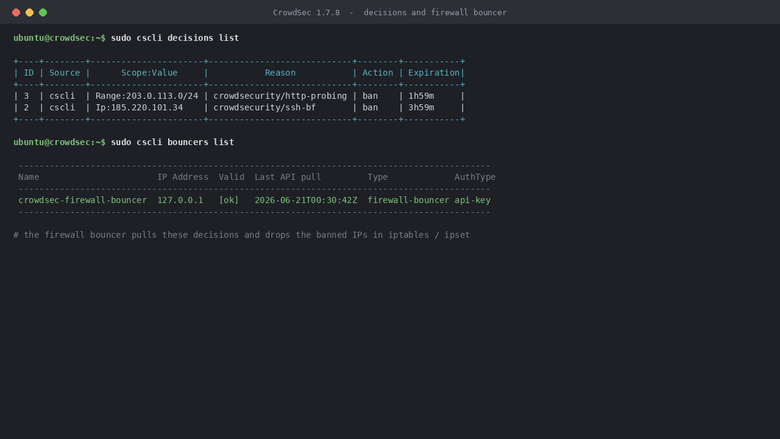
Task: Click the Range:203.0.113.0/24 scope value
Action: pos(147,96)
